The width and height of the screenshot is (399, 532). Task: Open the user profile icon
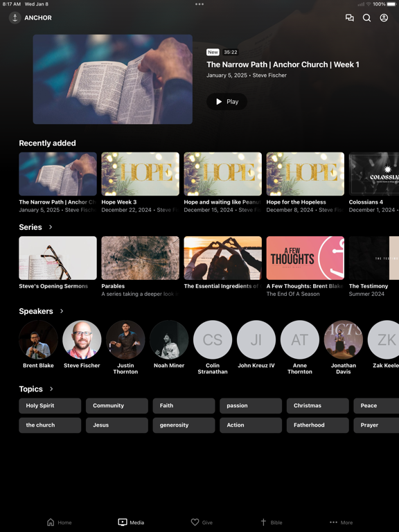384,17
